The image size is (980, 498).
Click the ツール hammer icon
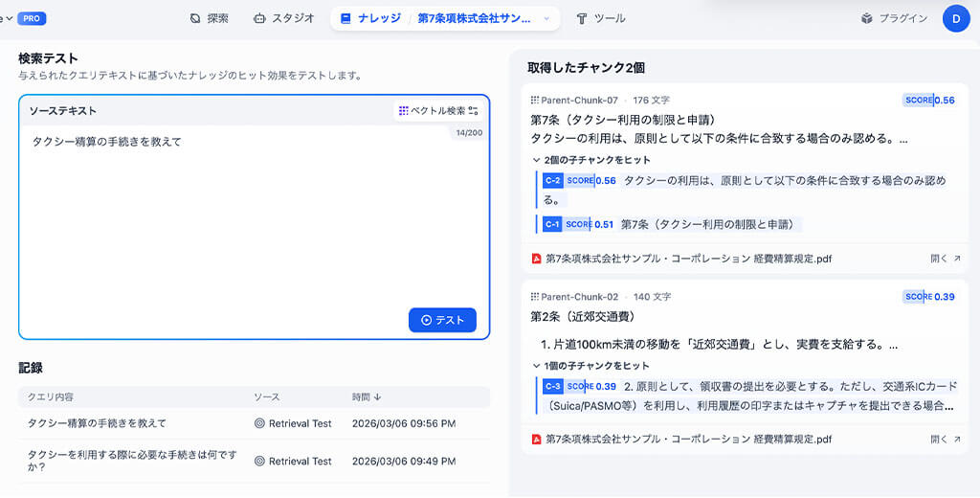pos(581,18)
